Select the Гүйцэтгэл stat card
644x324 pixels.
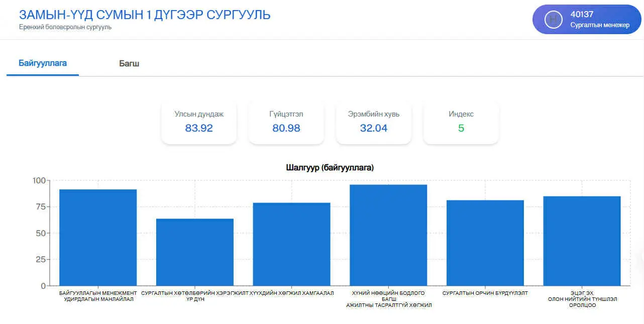[286, 122]
